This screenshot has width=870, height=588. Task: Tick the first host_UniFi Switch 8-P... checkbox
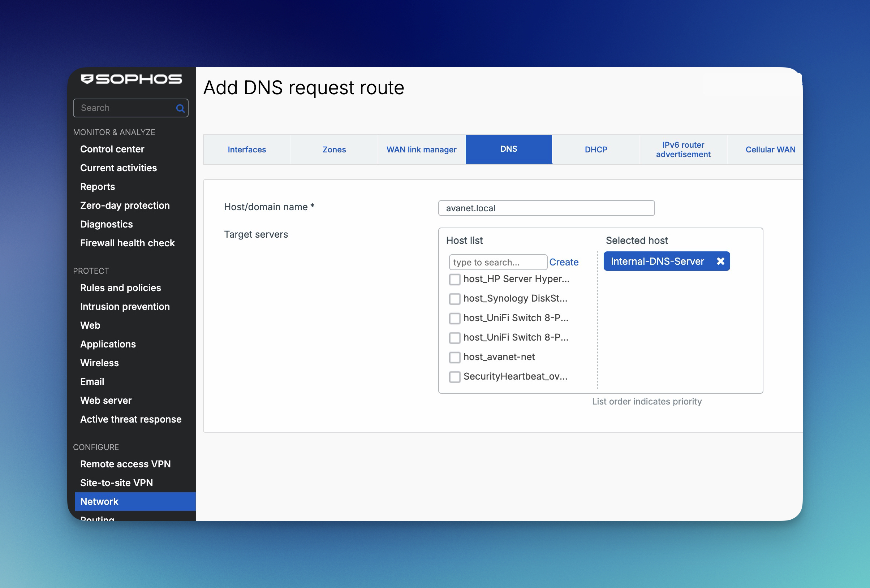(x=455, y=318)
